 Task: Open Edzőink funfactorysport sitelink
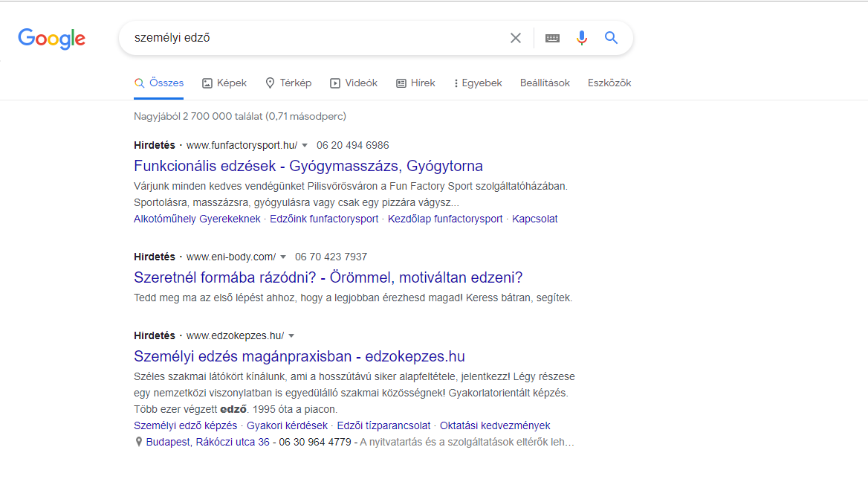(324, 219)
